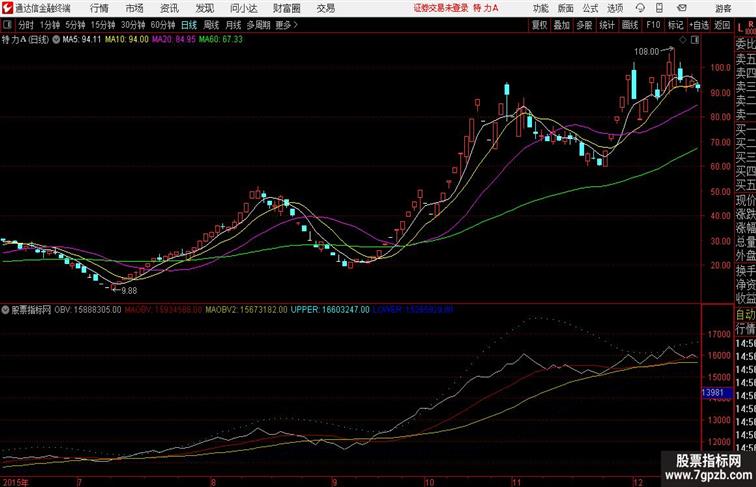This screenshot has width=756, height=487.
Task: Open the F10 company info button
Action: coord(653,25)
